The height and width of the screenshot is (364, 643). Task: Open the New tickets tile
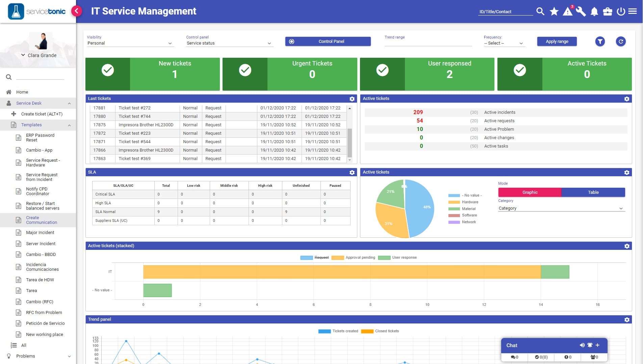(x=153, y=74)
